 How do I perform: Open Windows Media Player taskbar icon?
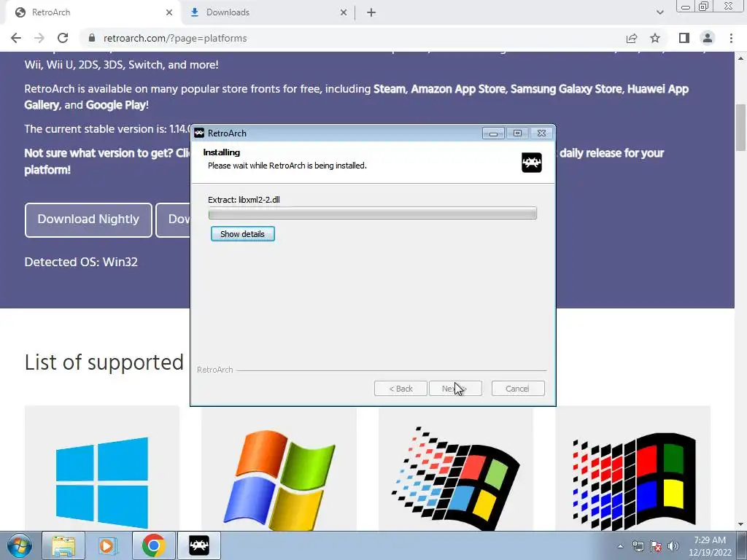coord(108,545)
